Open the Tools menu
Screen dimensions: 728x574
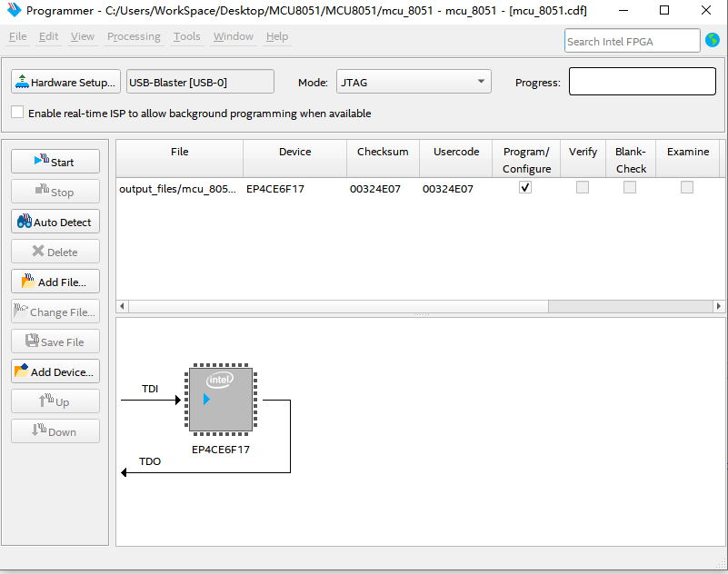(186, 36)
